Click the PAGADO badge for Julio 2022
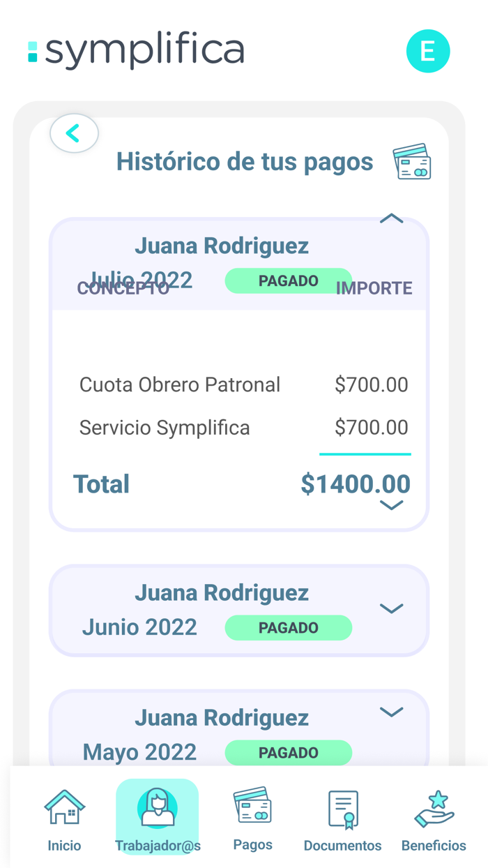 [289, 280]
